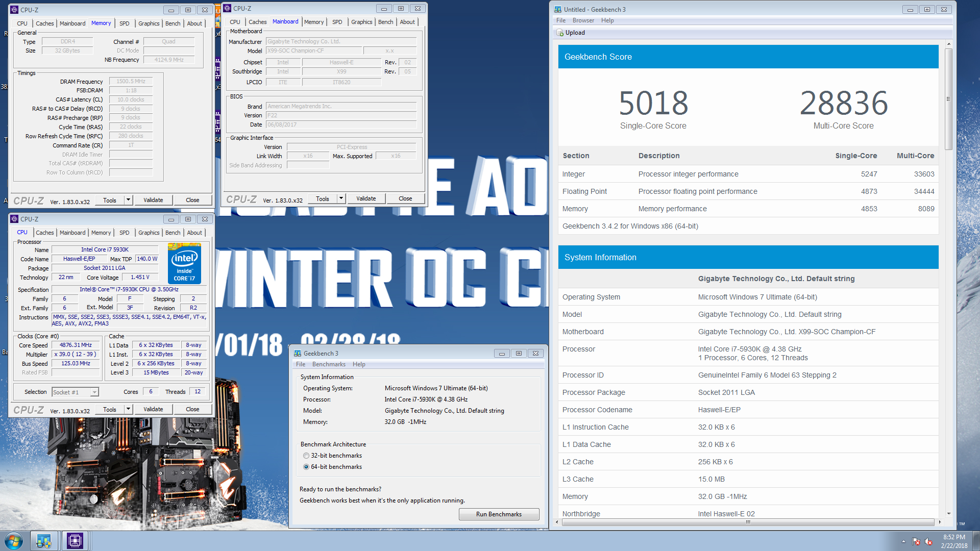The height and width of the screenshot is (551, 980).
Task: Click the CPU-Z Memory window title icon
Action: tap(14, 10)
